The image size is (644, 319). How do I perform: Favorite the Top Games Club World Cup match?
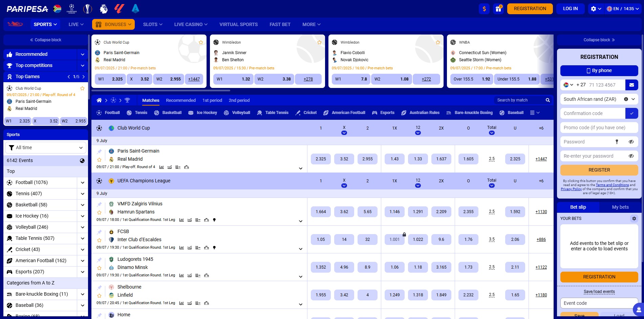(x=82, y=88)
